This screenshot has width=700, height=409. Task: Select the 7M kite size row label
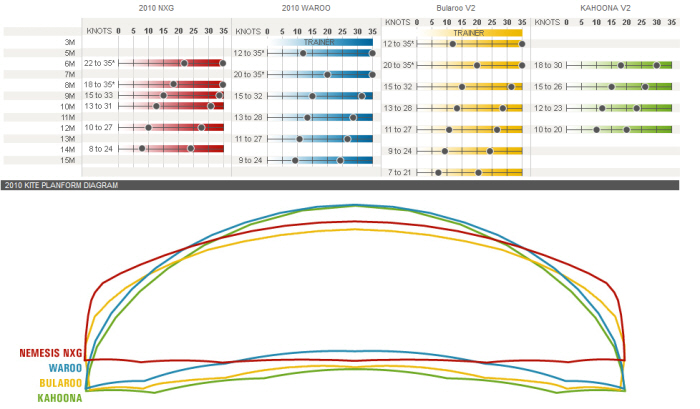(70, 74)
